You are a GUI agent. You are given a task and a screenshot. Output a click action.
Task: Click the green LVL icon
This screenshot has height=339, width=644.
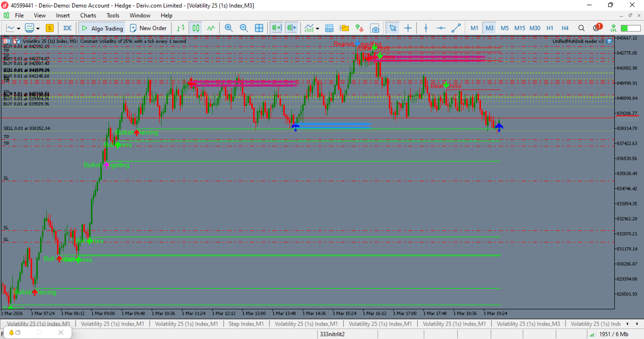(613, 28)
